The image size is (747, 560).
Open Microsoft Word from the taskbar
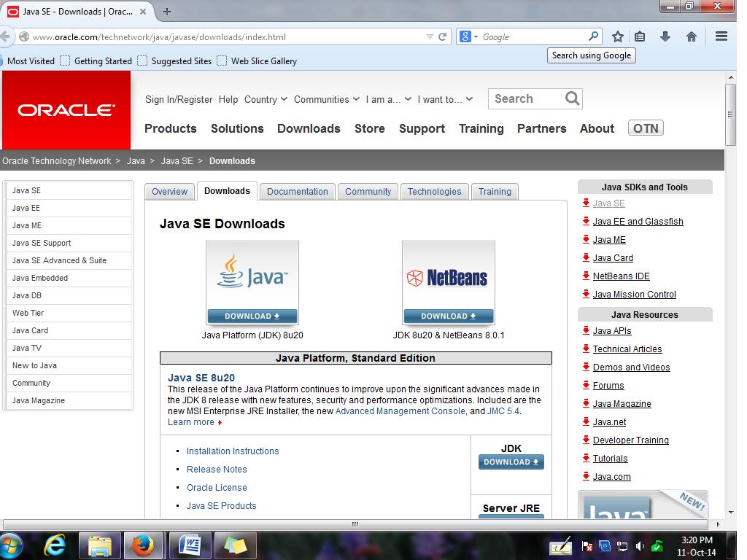pos(189,545)
